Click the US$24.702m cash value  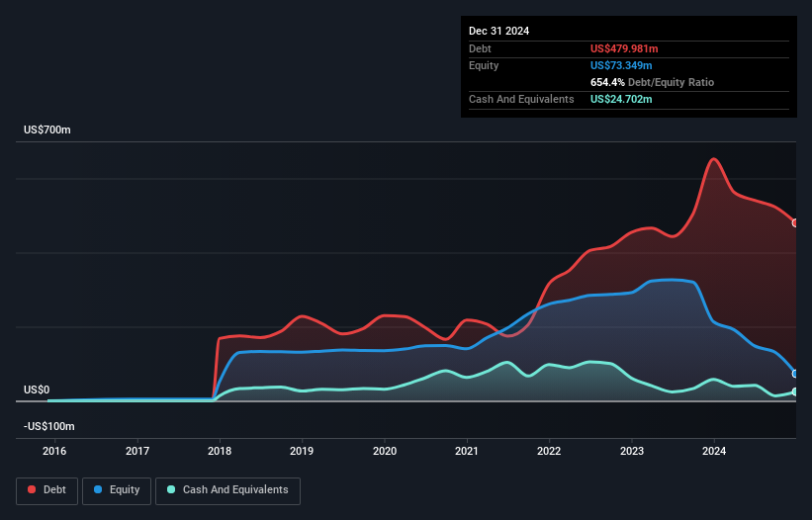coord(621,99)
